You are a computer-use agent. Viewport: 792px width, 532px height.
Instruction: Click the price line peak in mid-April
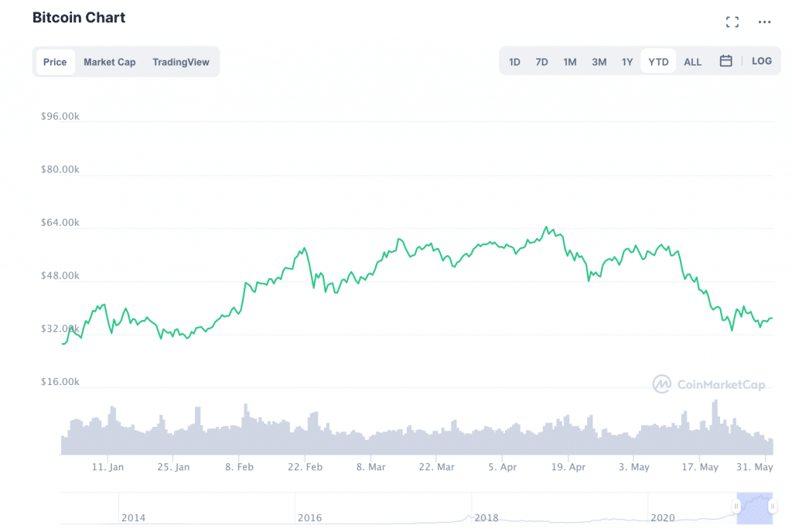[x=546, y=227]
